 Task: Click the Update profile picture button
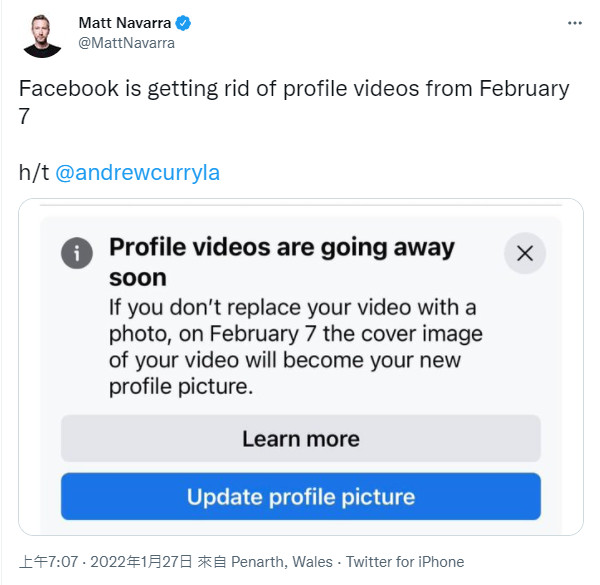pyautogui.click(x=300, y=496)
